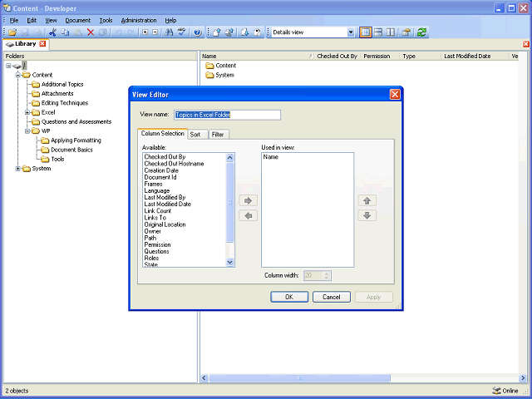This screenshot has width=532, height=399.
Task: Click the left arrow to remove column
Action: pos(248,215)
